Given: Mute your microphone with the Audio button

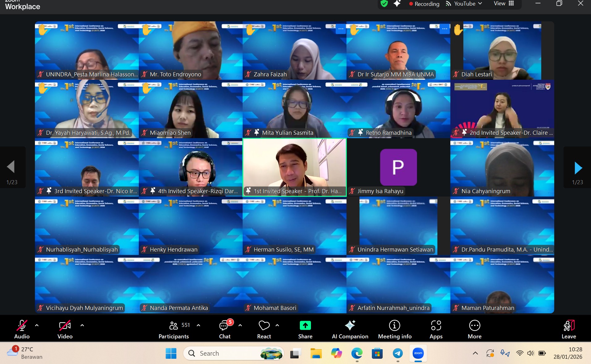Looking at the screenshot, I should coord(22,329).
